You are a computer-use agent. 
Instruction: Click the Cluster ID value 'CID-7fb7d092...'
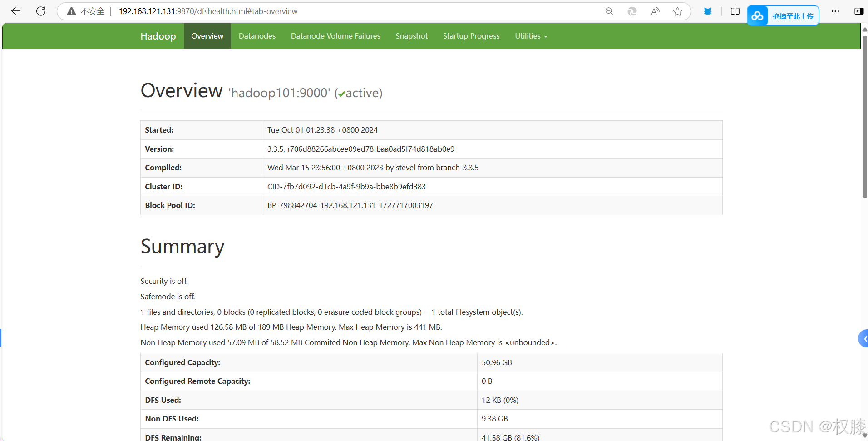click(x=346, y=187)
